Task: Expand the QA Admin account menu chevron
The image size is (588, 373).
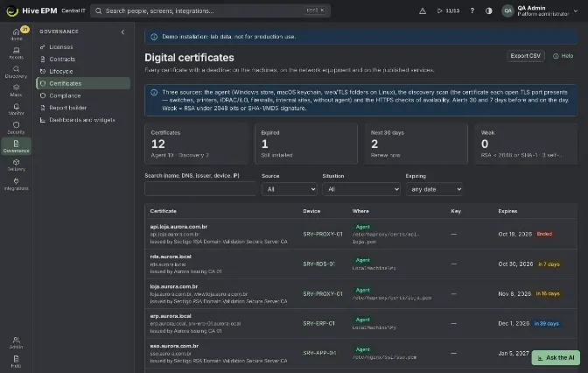Action: coord(576,11)
